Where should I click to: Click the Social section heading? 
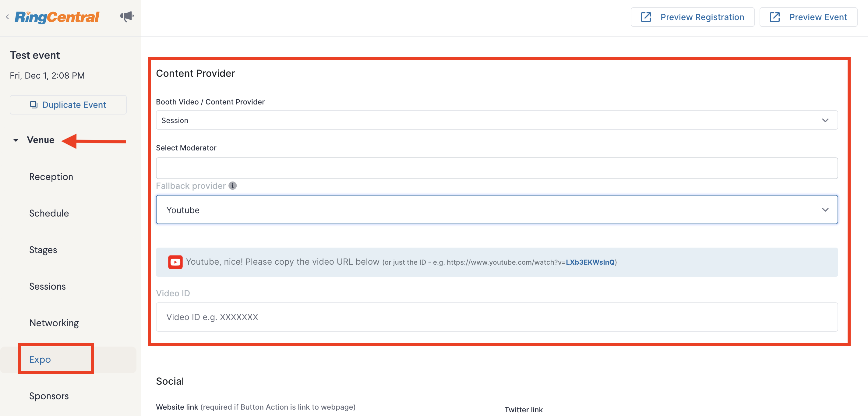pyautogui.click(x=170, y=381)
